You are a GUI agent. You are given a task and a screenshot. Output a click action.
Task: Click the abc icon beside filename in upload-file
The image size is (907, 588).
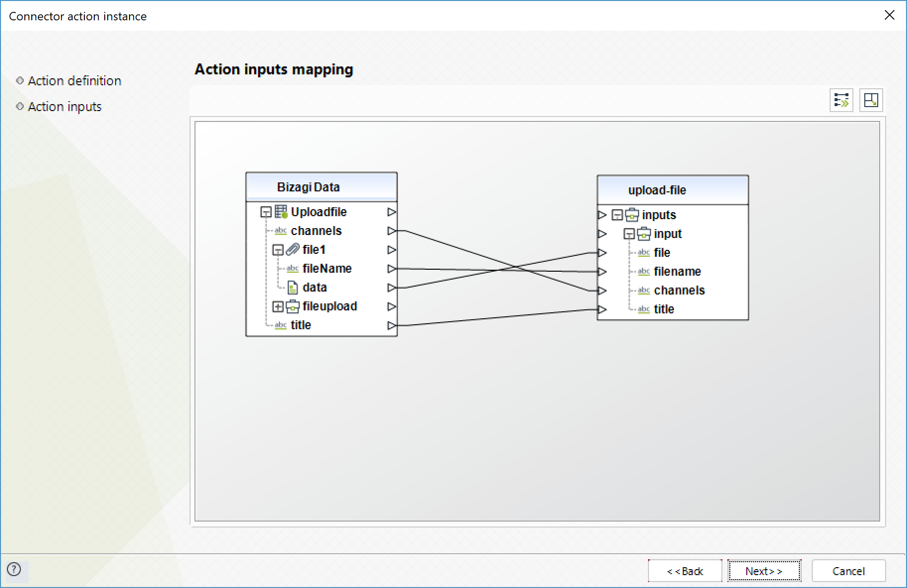click(x=644, y=272)
